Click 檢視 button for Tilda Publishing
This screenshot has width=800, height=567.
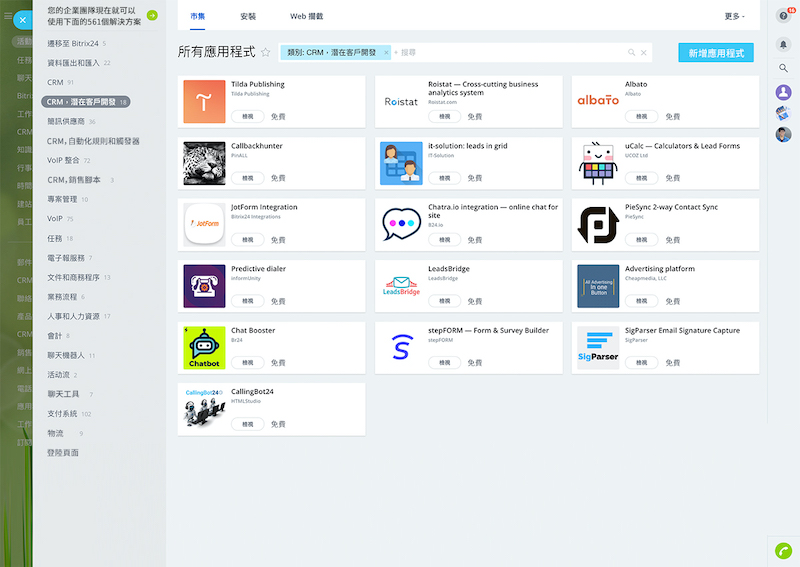(247, 116)
